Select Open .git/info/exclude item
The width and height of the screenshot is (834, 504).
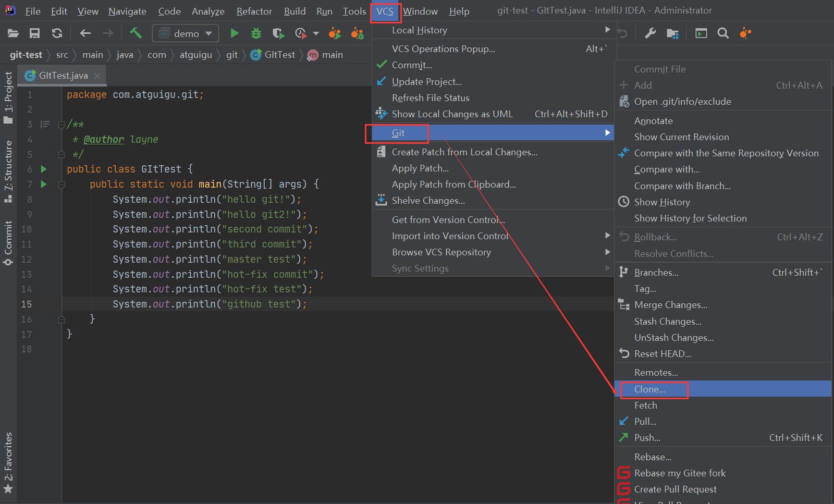tap(723, 101)
